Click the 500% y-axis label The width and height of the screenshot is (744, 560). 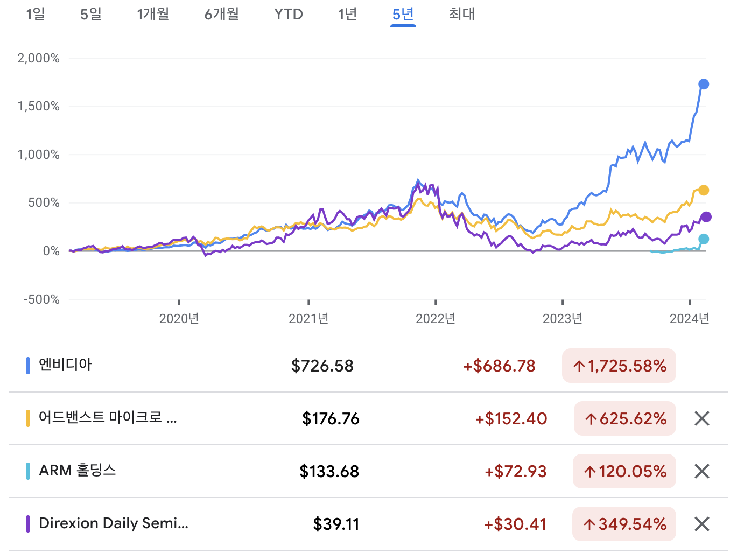coord(44,202)
